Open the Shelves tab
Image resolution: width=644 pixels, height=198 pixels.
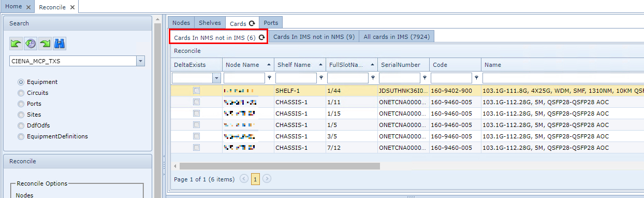(x=210, y=23)
